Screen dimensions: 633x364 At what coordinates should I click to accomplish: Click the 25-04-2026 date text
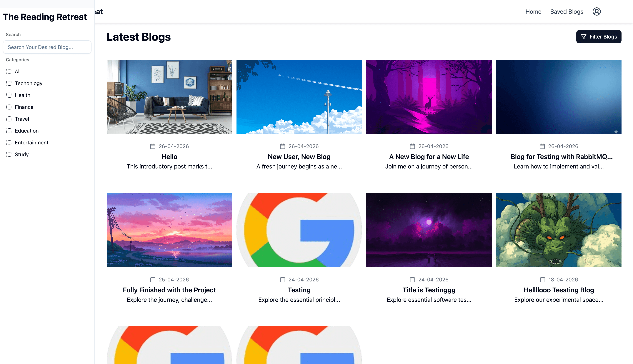(174, 280)
